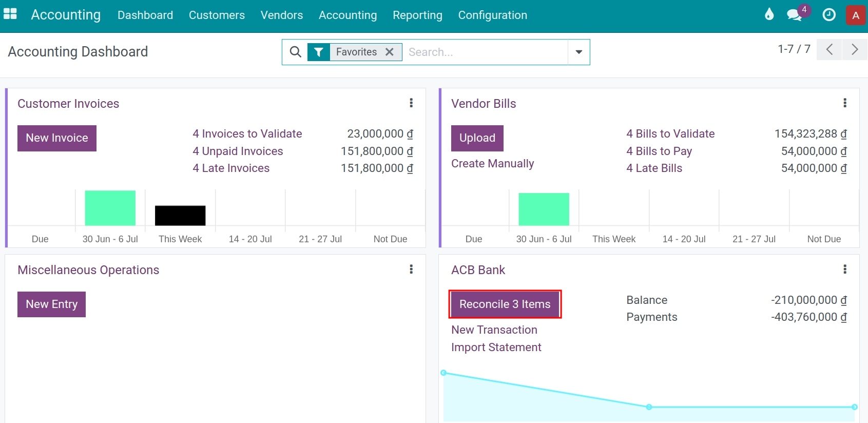Open ACB Bank three-dot menu
The width and height of the screenshot is (868, 423).
[x=845, y=270]
